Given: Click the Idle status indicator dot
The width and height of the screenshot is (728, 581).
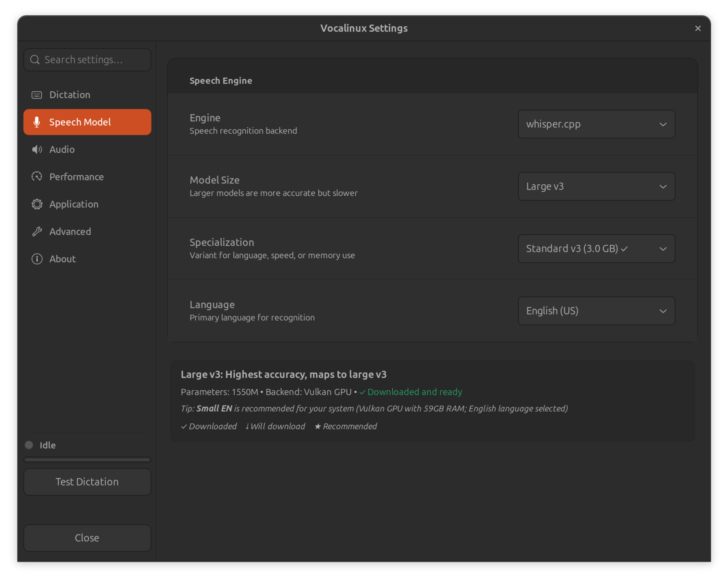Looking at the screenshot, I should tap(29, 445).
